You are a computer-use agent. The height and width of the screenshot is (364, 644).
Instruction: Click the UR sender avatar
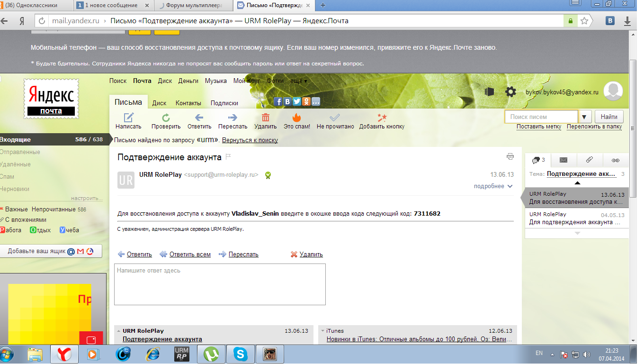point(126,180)
